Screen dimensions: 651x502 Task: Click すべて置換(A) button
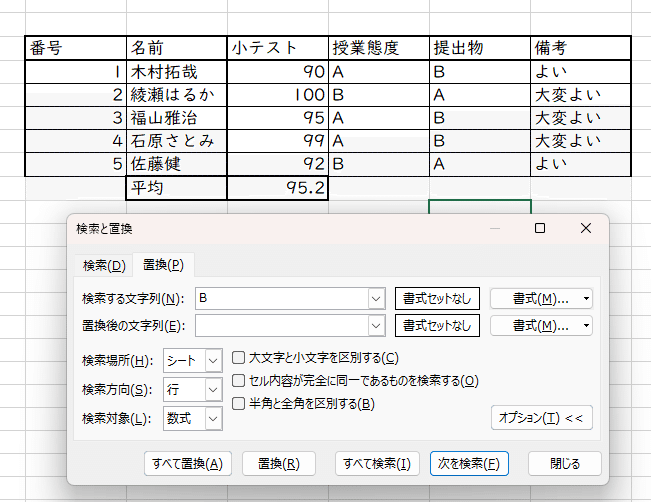188,463
